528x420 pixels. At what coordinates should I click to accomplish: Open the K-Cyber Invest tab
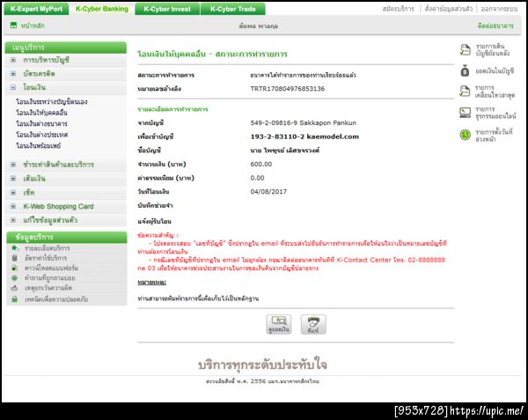167,9
